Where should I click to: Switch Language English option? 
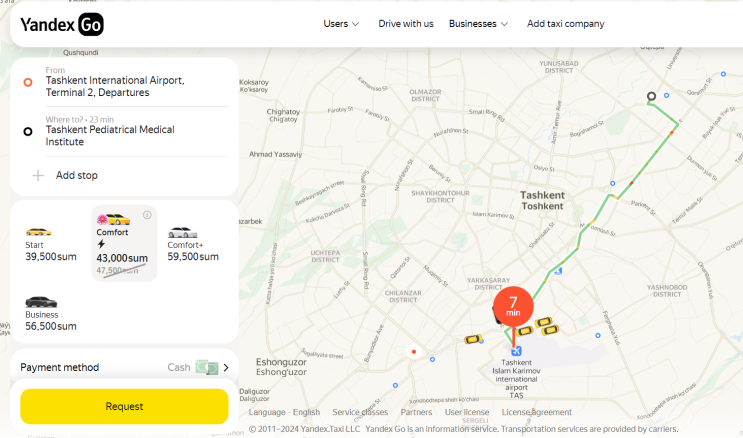click(x=284, y=412)
